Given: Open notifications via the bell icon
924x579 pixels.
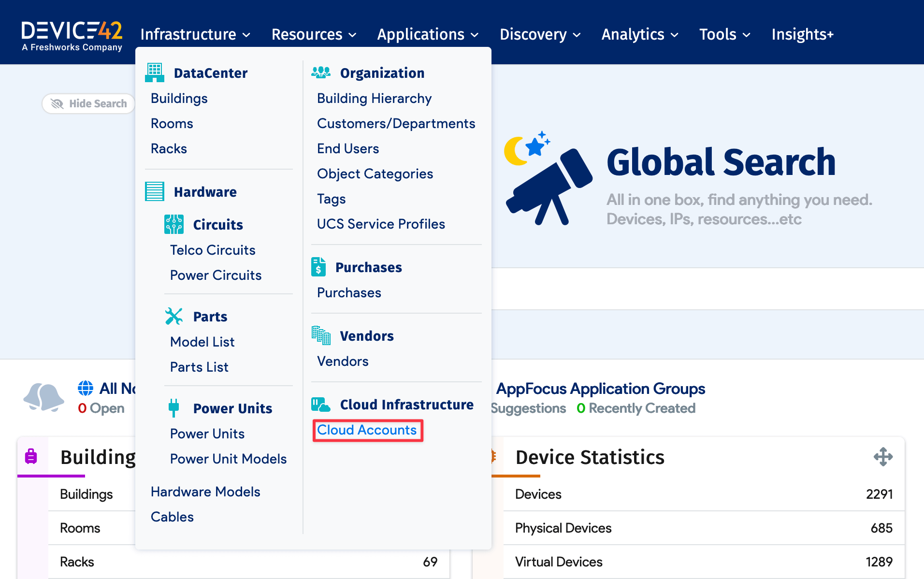Looking at the screenshot, I should point(43,398).
